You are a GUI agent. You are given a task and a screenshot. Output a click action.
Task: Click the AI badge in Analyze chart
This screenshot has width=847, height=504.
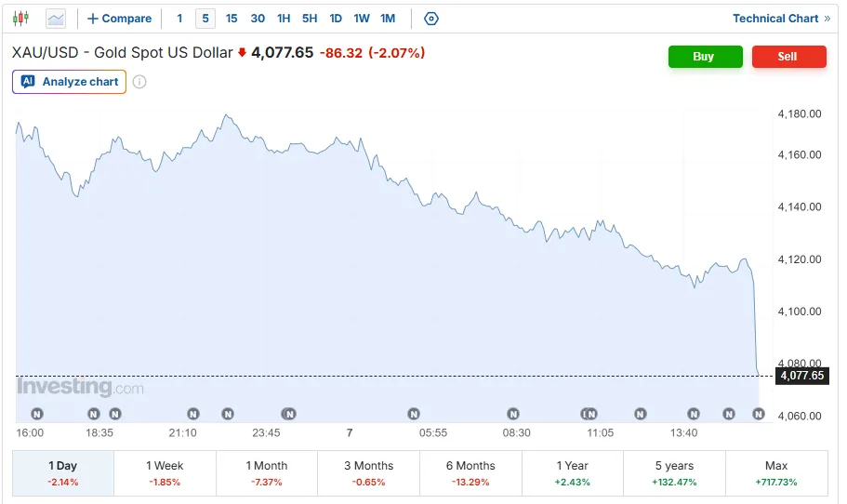[28, 82]
